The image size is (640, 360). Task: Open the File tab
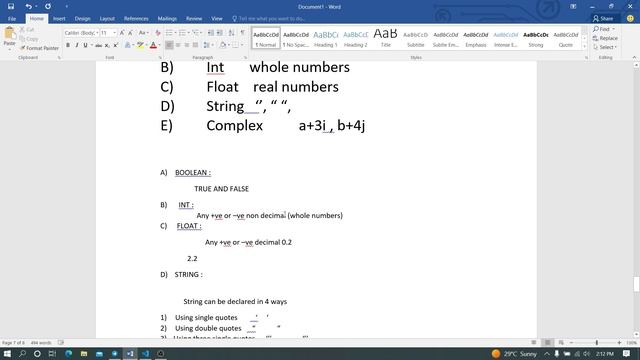point(12,19)
